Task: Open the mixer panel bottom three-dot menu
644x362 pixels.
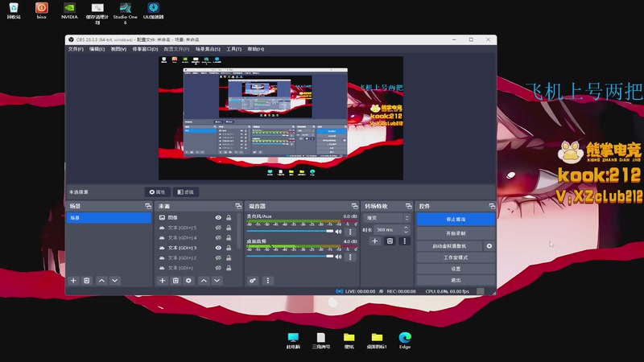Action: (x=268, y=280)
